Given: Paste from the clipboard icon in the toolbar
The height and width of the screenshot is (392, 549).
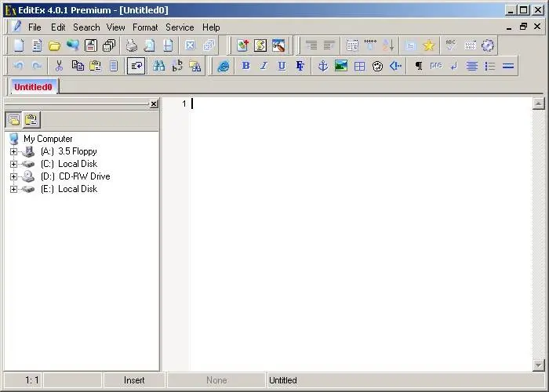Looking at the screenshot, I should (95, 66).
